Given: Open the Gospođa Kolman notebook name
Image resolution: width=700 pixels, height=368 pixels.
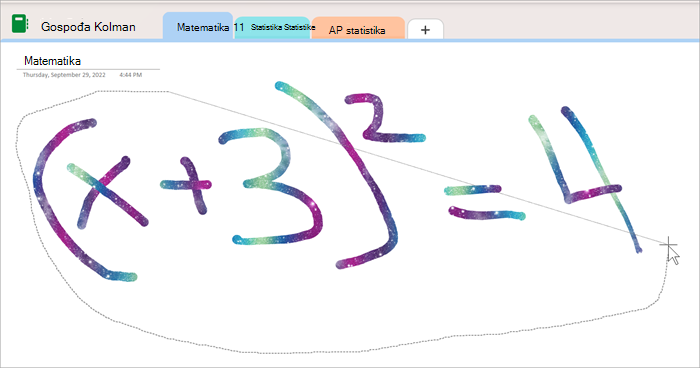Looking at the screenshot, I should [x=88, y=27].
